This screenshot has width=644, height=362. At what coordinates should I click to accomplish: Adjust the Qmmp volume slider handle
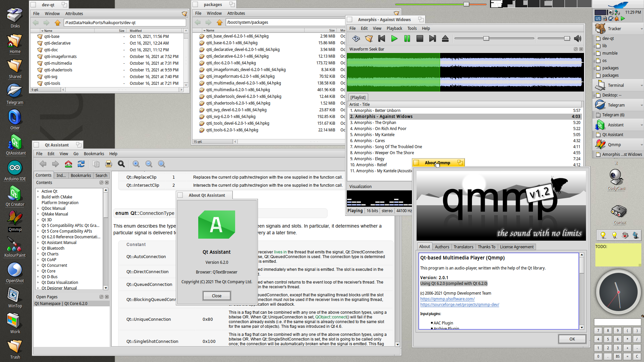pos(567,39)
